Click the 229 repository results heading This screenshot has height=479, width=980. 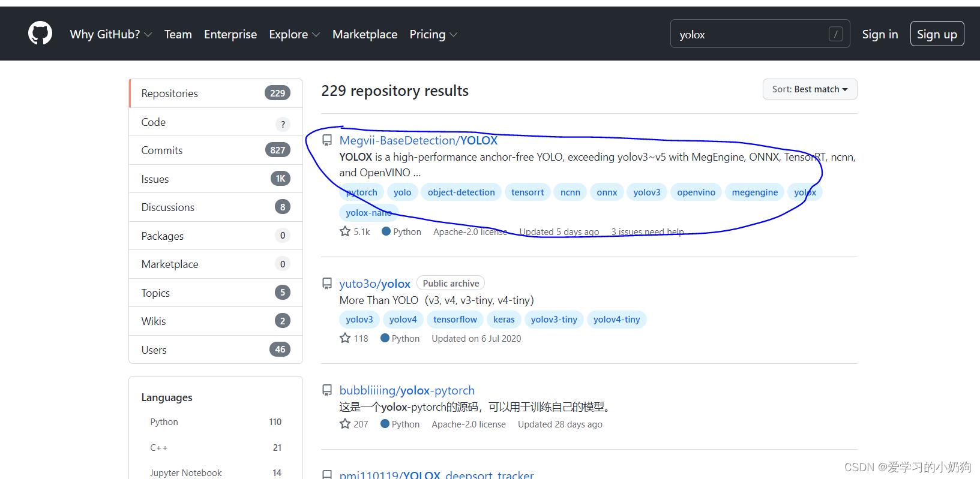click(395, 91)
